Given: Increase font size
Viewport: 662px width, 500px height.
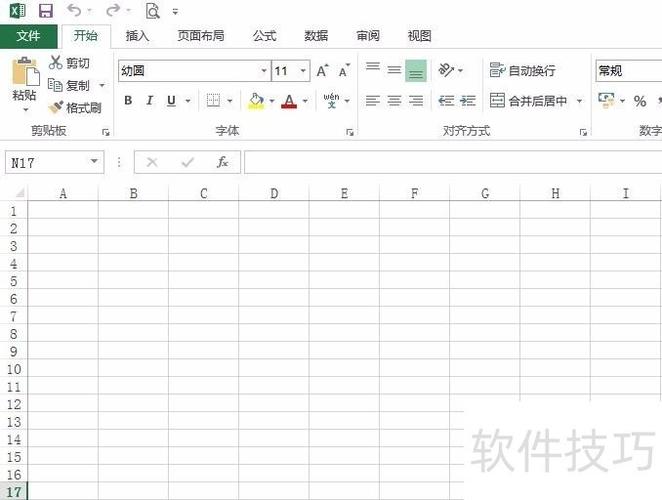Looking at the screenshot, I should click(x=322, y=71).
